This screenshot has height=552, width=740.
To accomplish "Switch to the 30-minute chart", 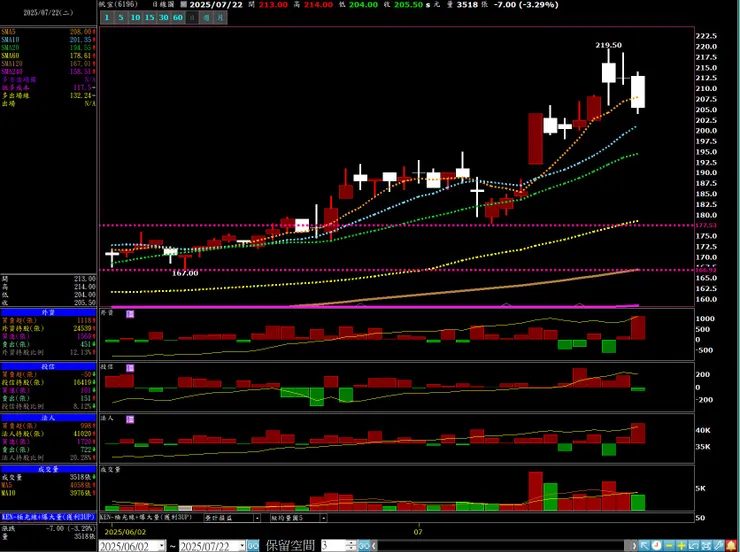I will pos(163,17).
